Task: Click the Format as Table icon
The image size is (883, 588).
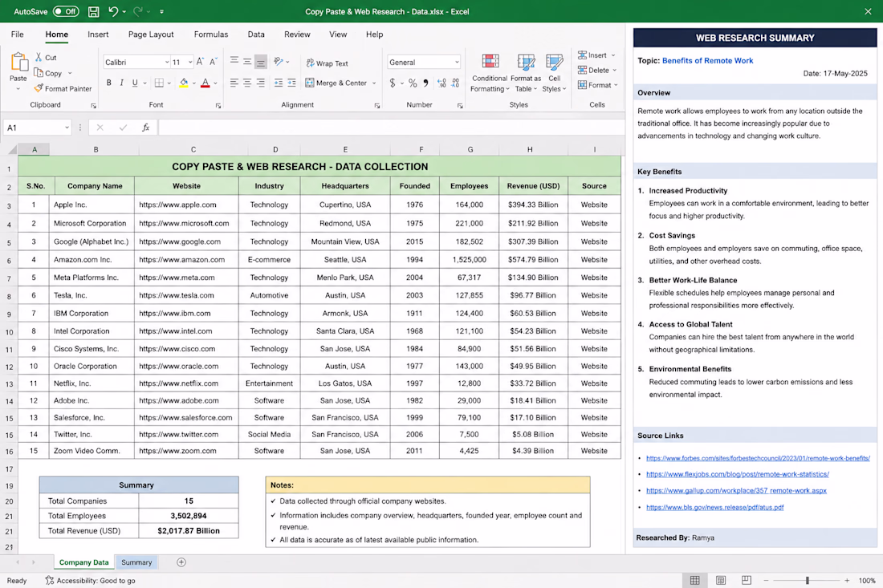Action: [x=526, y=61]
